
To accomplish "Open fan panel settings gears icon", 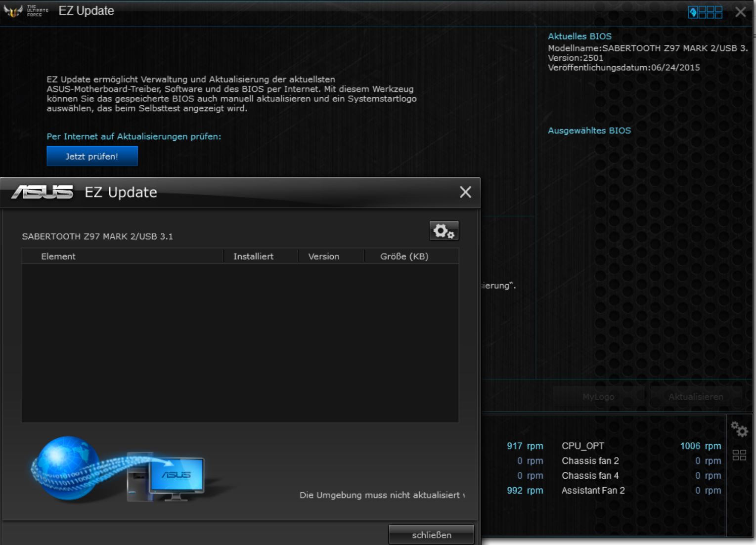I will pyautogui.click(x=739, y=429).
